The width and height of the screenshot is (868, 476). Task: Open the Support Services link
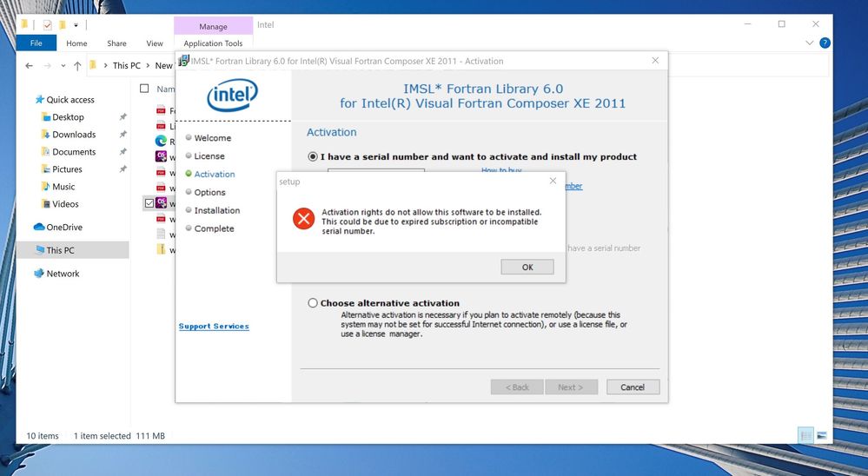[214, 326]
